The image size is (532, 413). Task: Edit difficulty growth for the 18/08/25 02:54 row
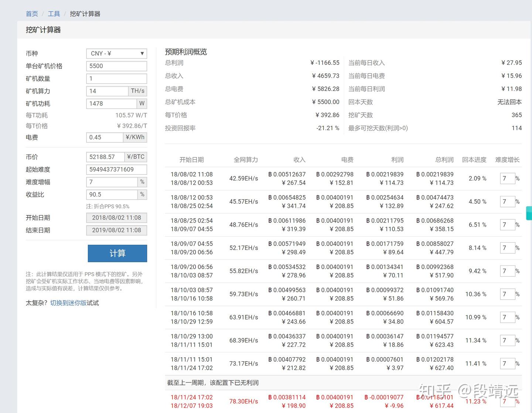pos(507,225)
